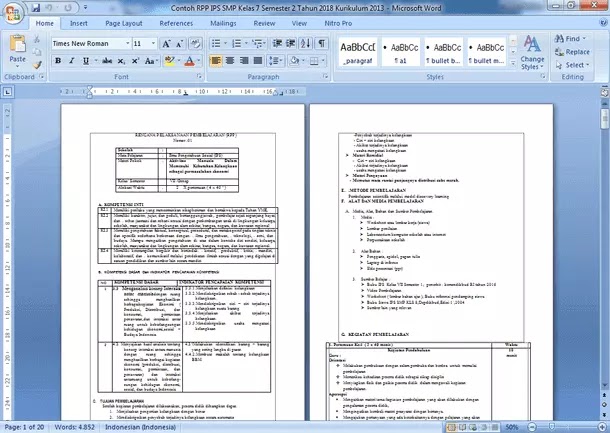Click Numbering list icon
The height and width of the screenshot is (433, 610).
coord(236,43)
